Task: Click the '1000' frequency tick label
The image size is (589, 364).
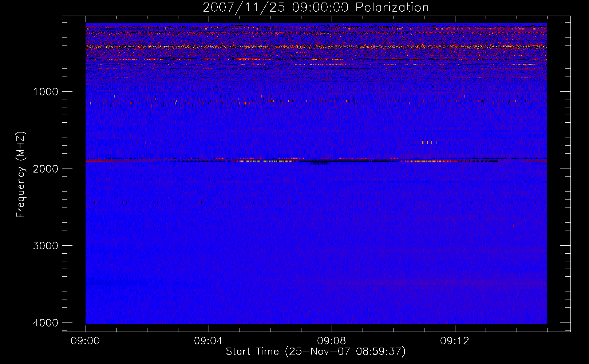Action: [46, 92]
